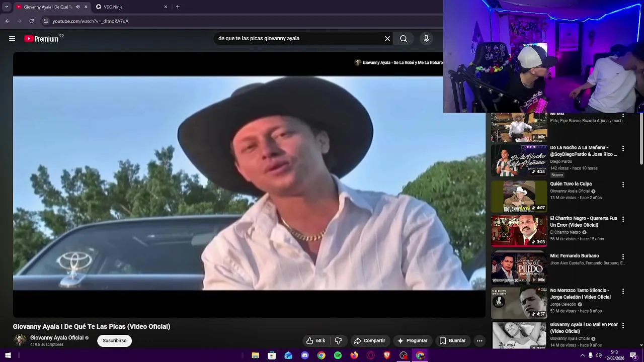Click the Jorge Celedón video thumbnail

[519, 303]
